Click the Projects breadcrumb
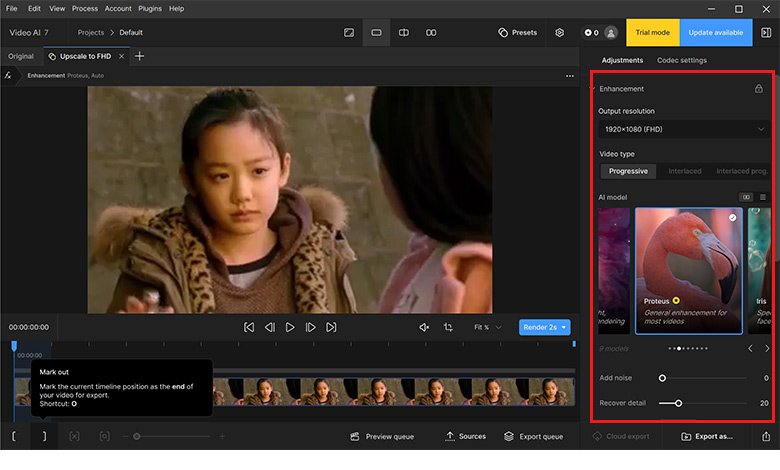Viewport: 780px width, 470px height. (91, 32)
